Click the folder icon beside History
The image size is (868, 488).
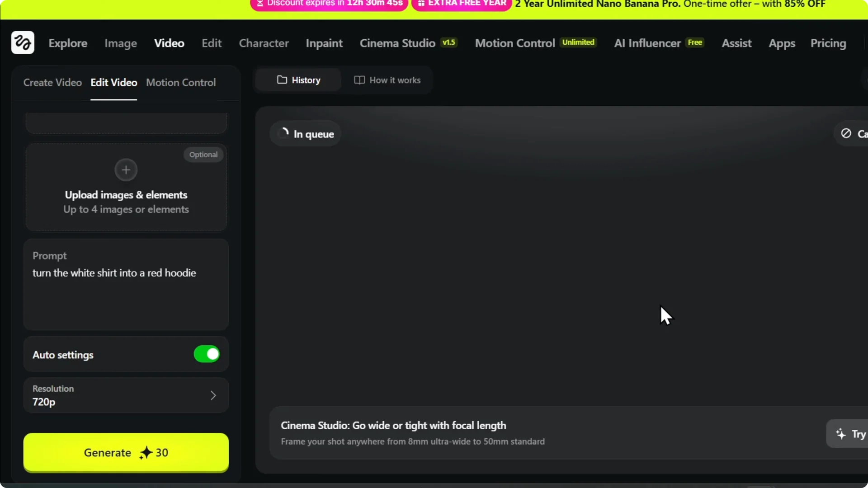tap(282, 80)
